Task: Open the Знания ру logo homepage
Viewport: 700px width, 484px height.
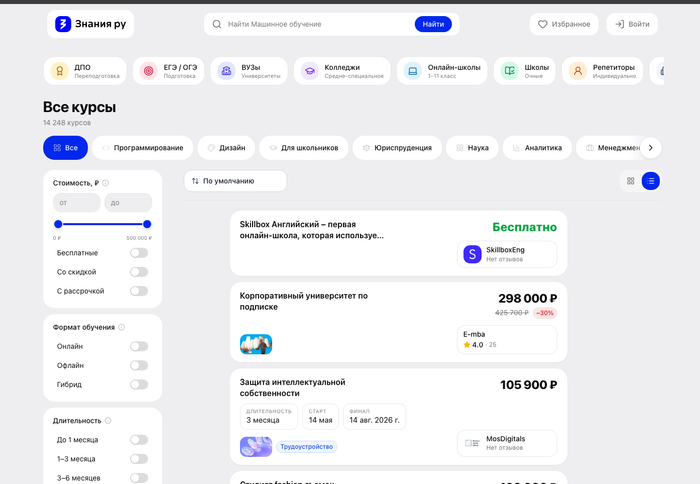Action: click(90, 24)
